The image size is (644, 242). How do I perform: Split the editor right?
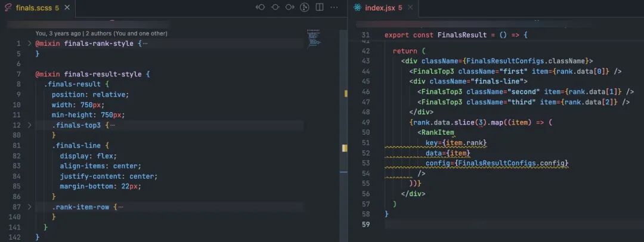[320, 7]
